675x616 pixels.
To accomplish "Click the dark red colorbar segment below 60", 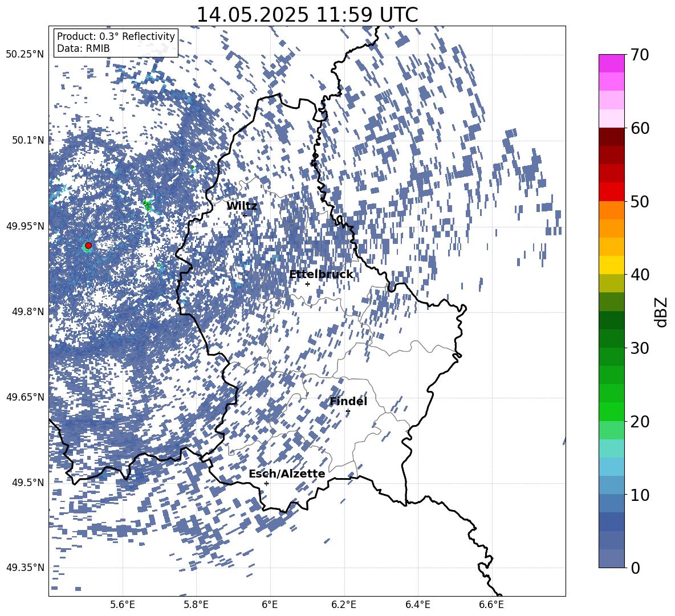I will 611,137.
